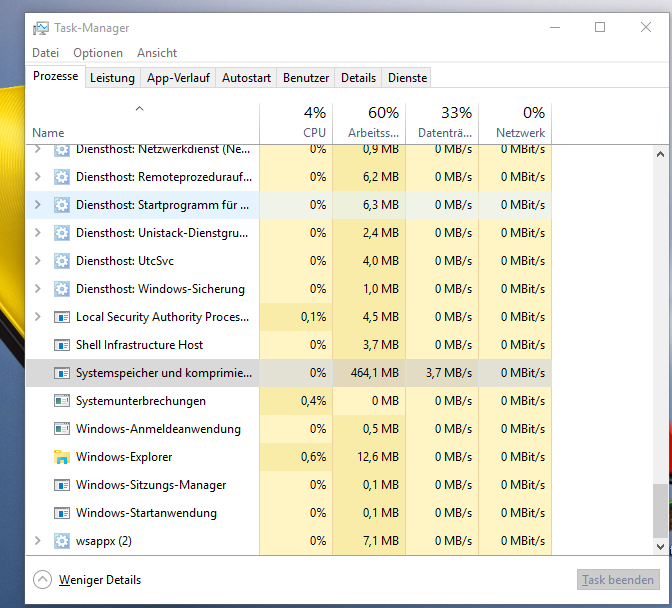Expand the Diensthost: Windows-Sicherung group
The height and width of the screenshot is (608, 672).
click(x=38, y=289)
